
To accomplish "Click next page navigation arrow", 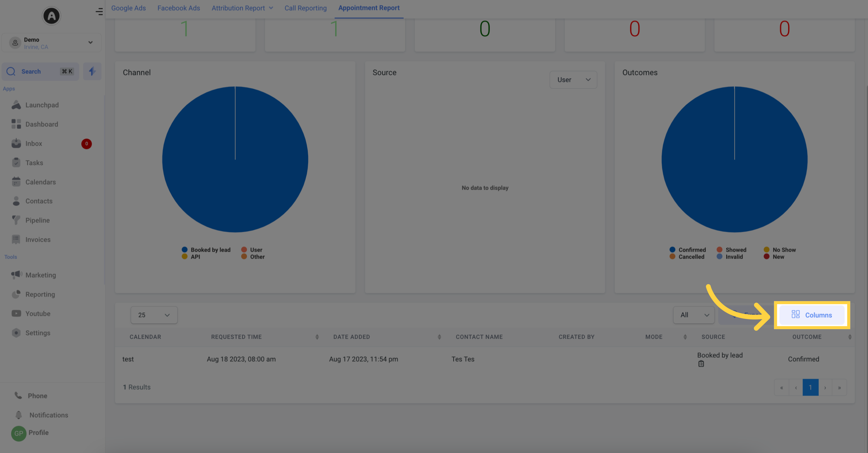I will 825,387.
